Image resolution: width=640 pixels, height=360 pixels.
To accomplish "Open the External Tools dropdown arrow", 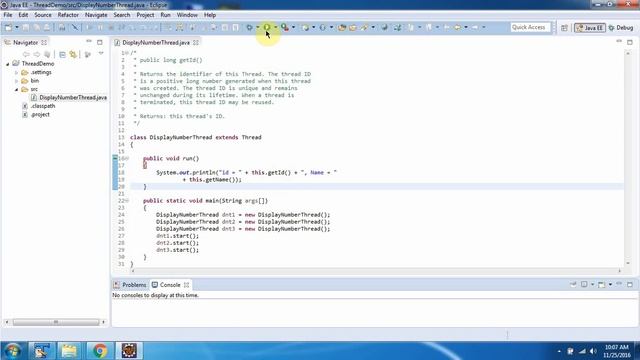I will 293,27.
